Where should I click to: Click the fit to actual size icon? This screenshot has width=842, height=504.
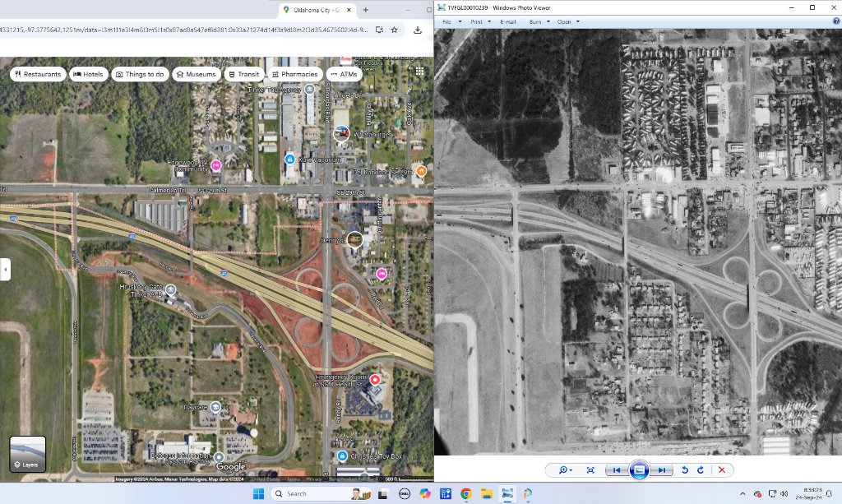click(590, 469)
